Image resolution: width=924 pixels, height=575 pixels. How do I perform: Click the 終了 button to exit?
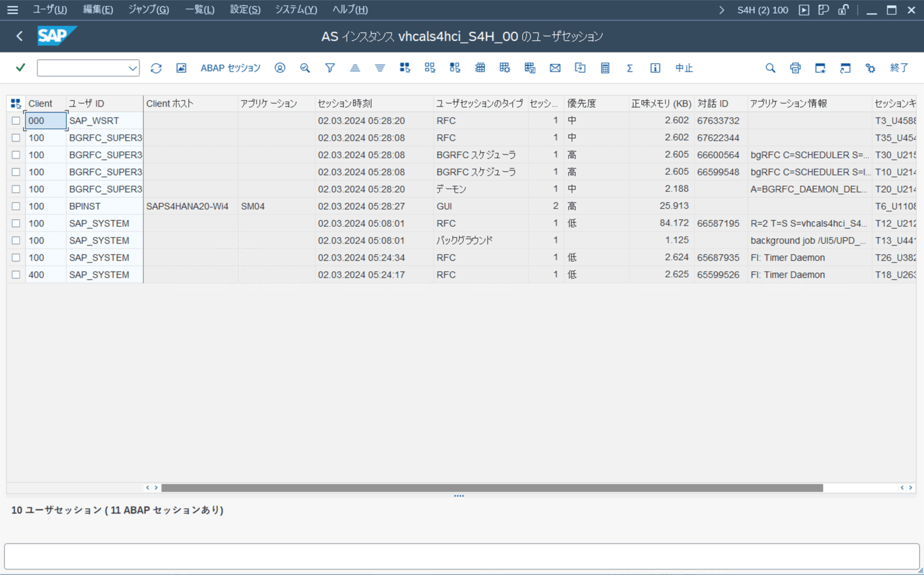pos(899,67)
